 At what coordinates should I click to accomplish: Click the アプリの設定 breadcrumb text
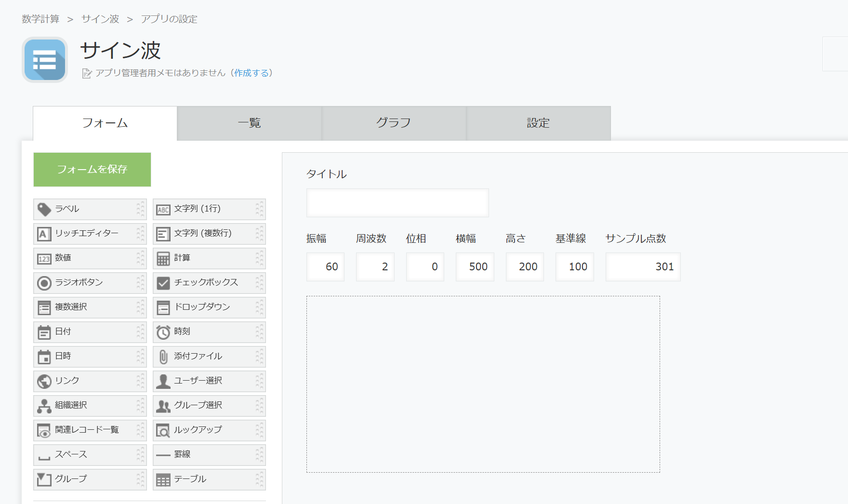(169, 19)
